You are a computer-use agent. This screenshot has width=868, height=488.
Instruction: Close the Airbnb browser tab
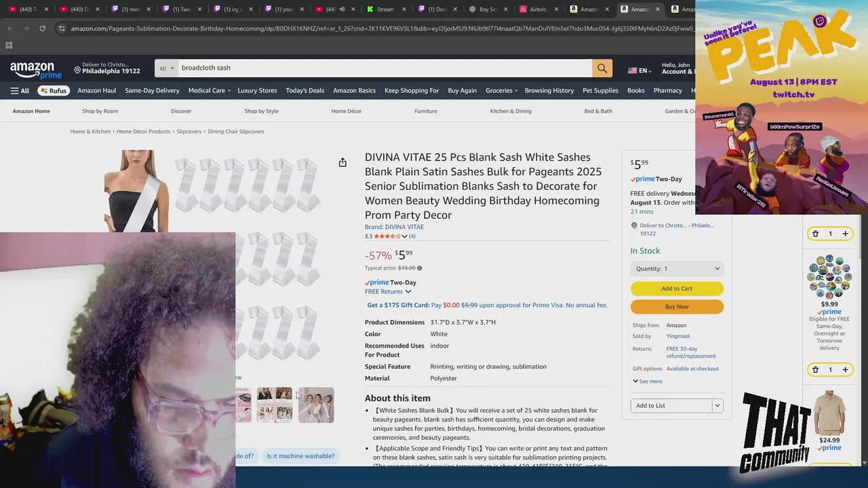click(556, 9)
